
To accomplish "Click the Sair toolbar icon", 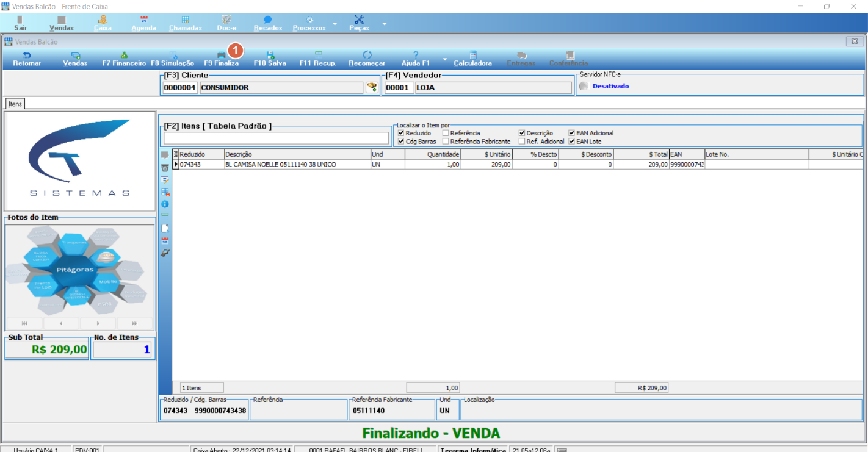I will pos(20,23).
